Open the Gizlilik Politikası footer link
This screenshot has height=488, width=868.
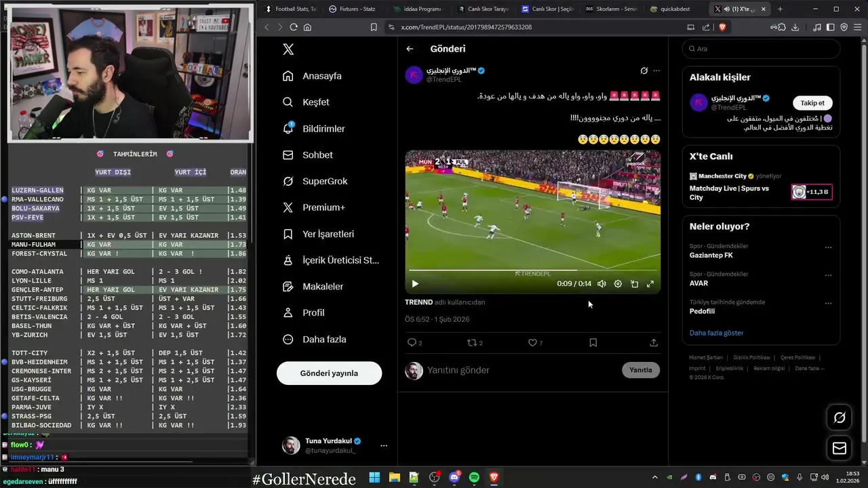click(751, 357)
